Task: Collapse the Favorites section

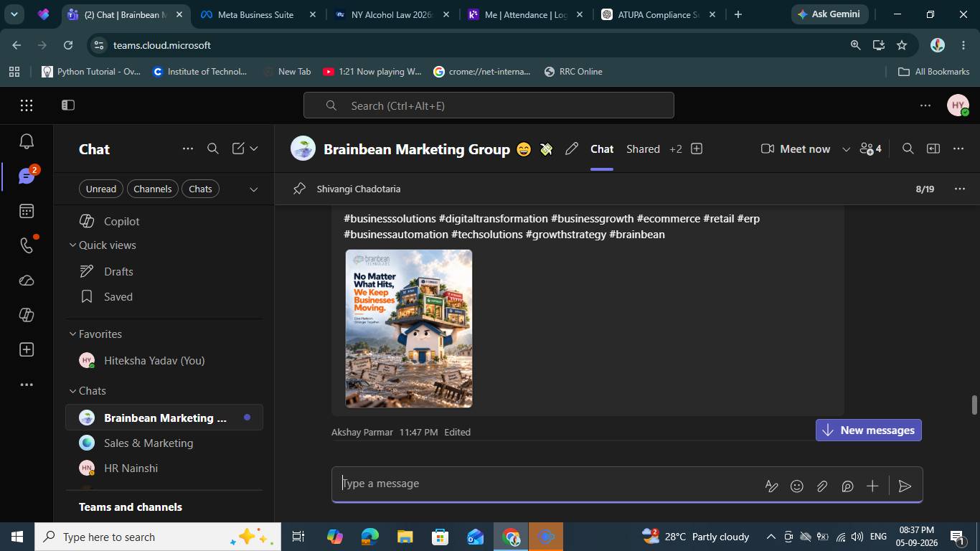Action: point(72,334)
